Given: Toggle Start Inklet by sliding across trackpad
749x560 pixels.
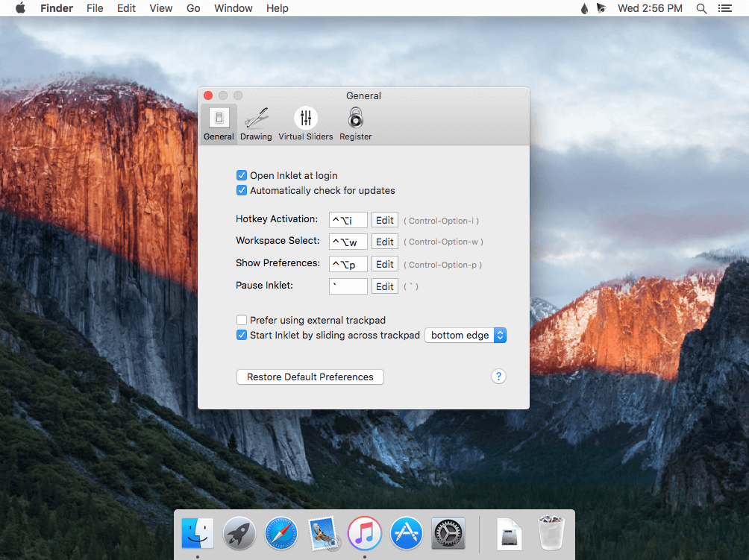Looking at the screenshot, I should [242, 335].
